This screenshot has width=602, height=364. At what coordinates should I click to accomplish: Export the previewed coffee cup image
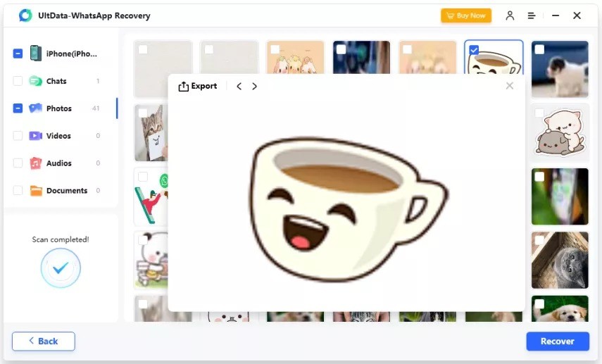[198, 87]
